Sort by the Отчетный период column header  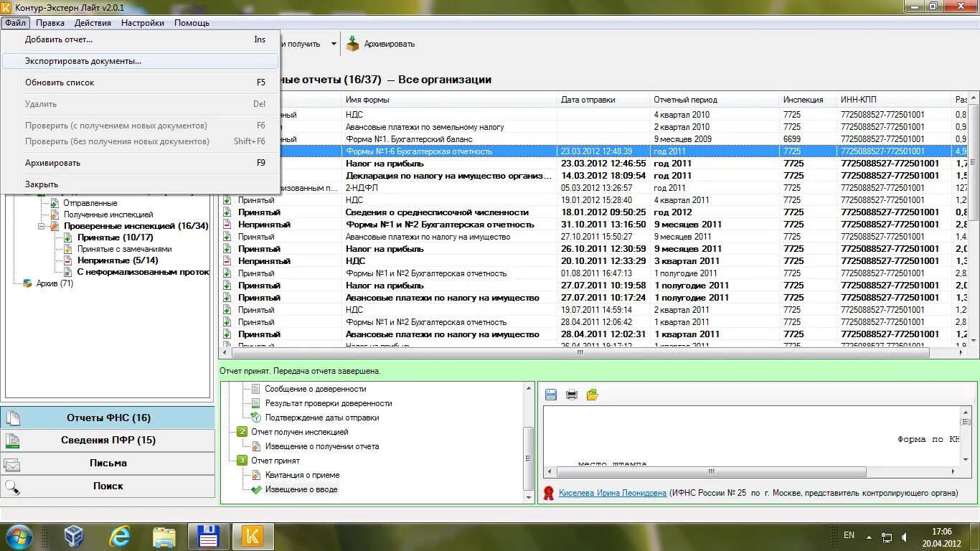pyautogui.click(x=715, y=100)
